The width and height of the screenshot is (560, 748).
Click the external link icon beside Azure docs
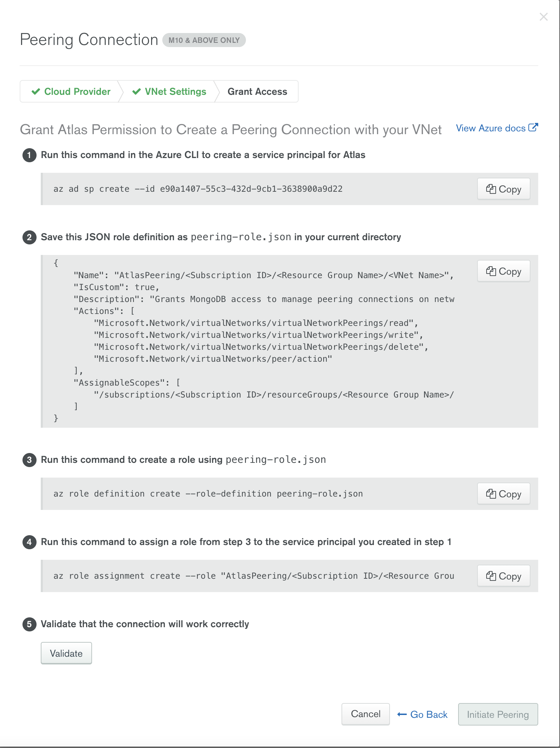[x=533, y=127]
